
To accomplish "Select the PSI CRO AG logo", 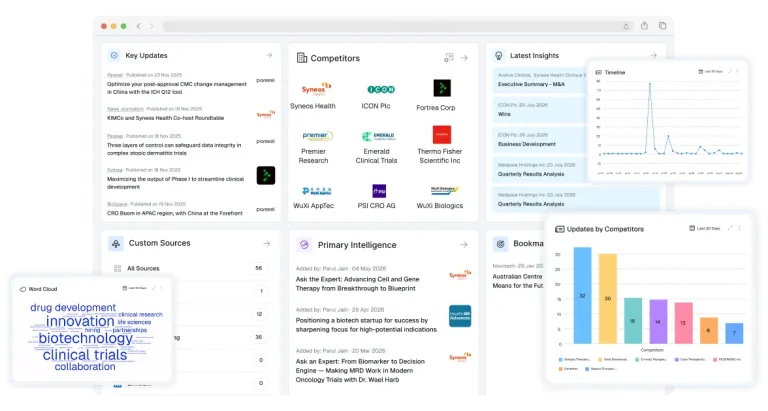I will point(379,191).
